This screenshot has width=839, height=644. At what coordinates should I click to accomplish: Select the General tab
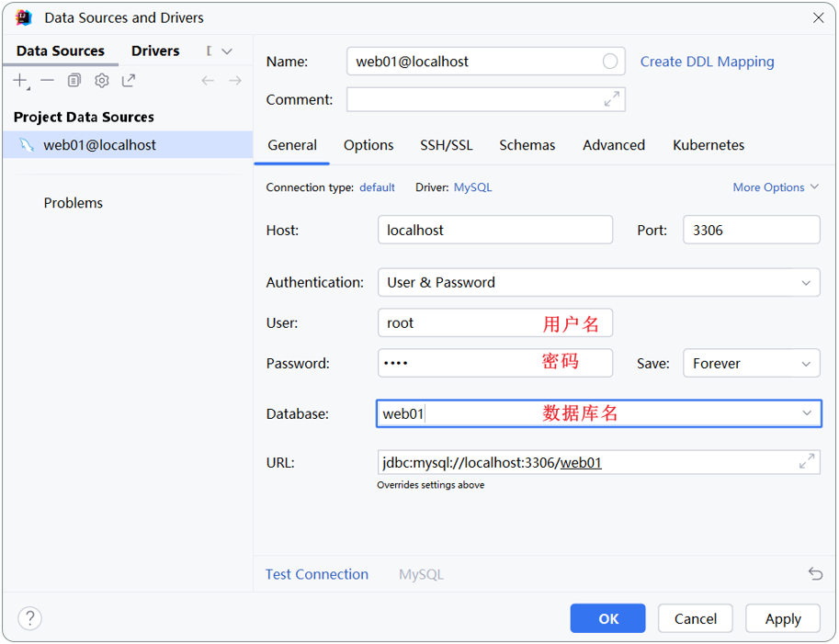point(292,145)
